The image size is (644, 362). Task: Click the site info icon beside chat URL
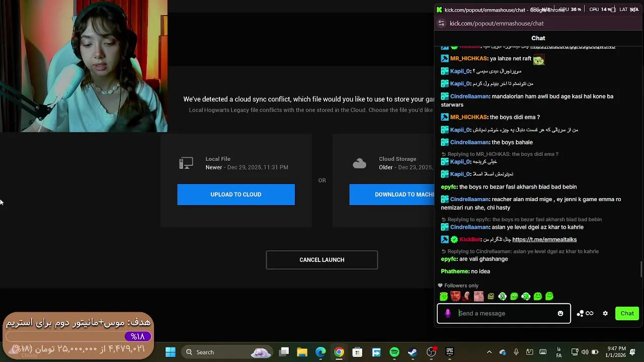click(x=441, y=23)
